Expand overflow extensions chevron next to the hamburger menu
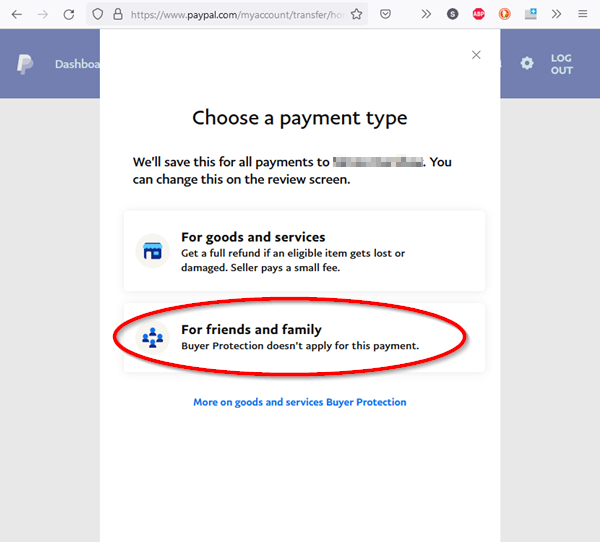The image size is (600, 542). pos(556,15)
